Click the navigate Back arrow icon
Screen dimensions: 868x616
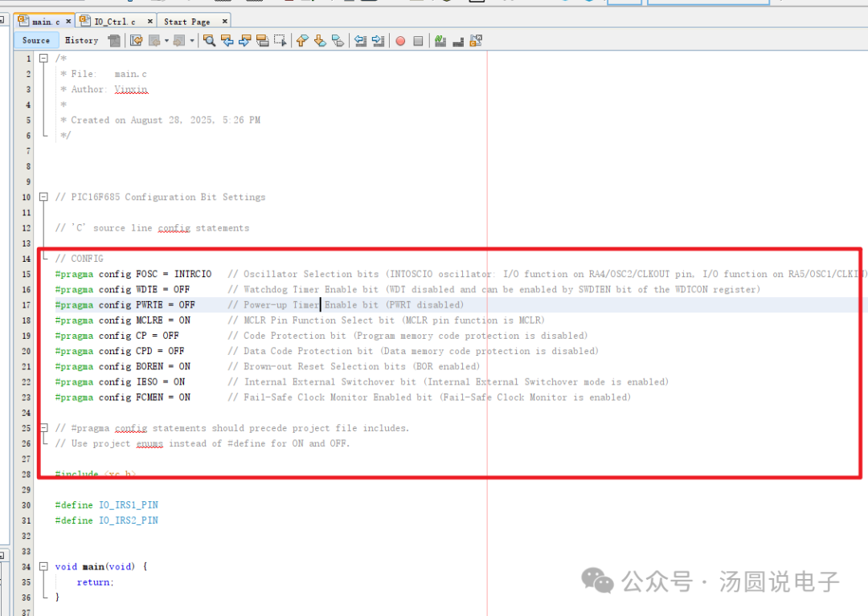point(155,40)
